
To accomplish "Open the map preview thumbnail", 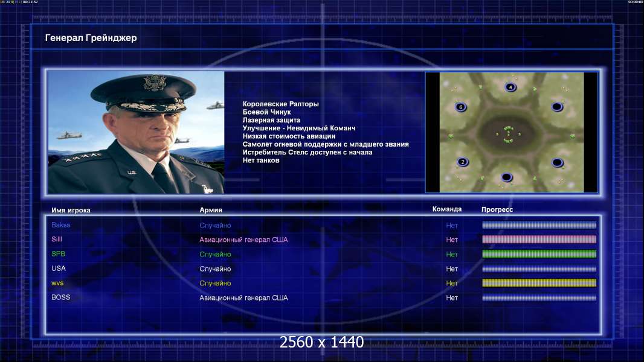I will coord(511,132).
